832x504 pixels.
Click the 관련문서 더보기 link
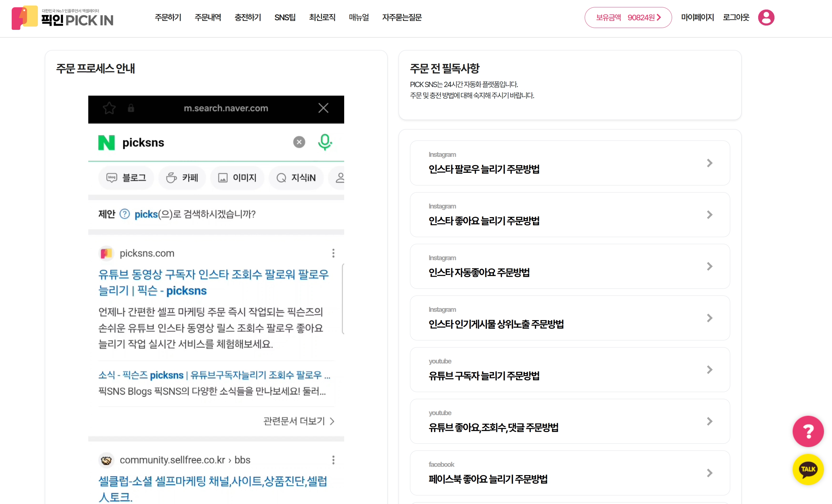coord(298,421)
